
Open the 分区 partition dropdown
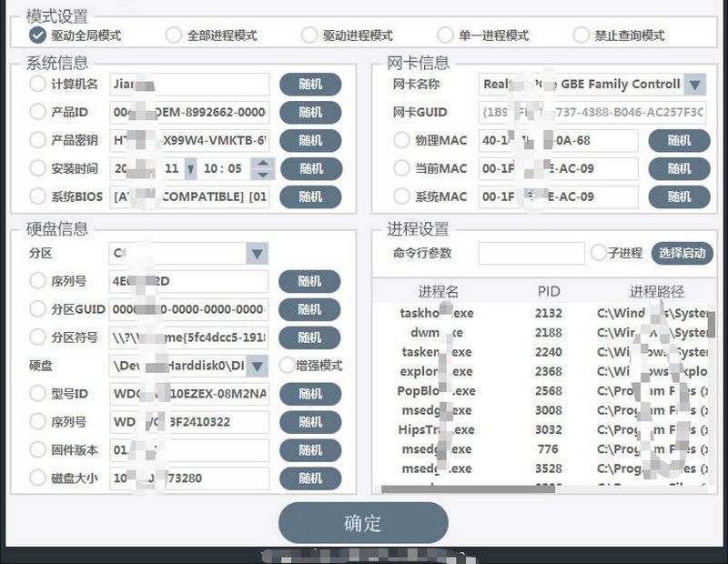[x=256, y=253]
